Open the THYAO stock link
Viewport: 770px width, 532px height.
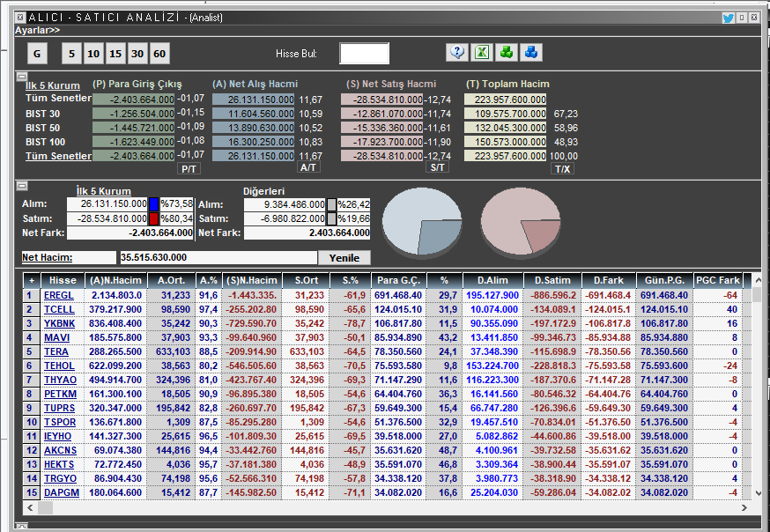pyautogui.click(x=61, y=380)
